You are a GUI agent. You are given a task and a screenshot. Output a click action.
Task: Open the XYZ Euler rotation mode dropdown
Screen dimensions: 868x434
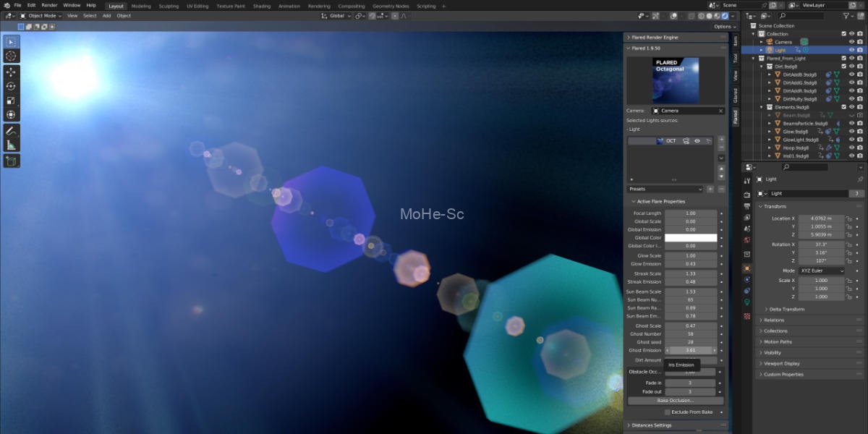(x=823, y=271)
